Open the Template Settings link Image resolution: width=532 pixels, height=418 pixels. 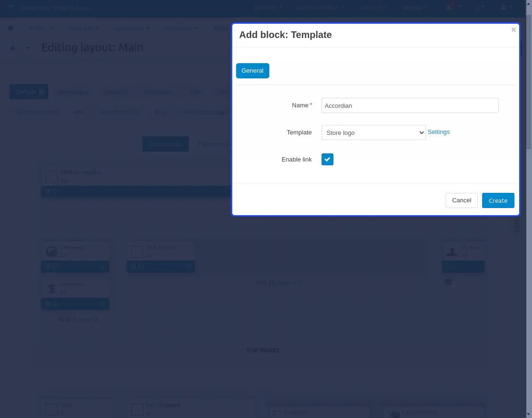tap(438, 132)
